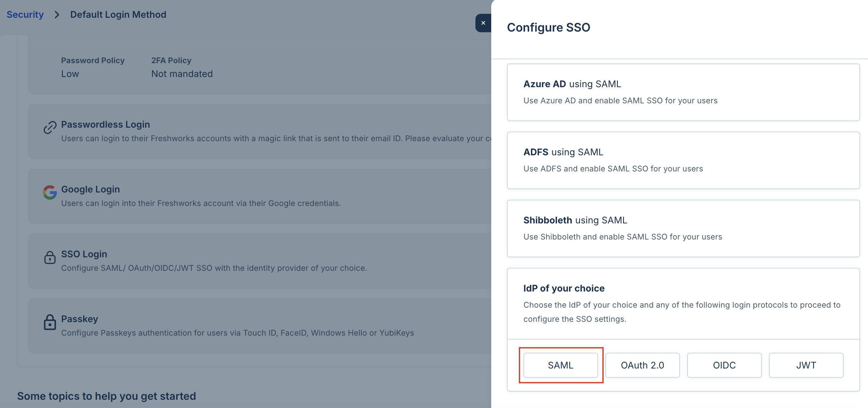This screenshot has height=408, width=868.
Task: Click the 'Low' password policy value
Action: pos(70,74)
